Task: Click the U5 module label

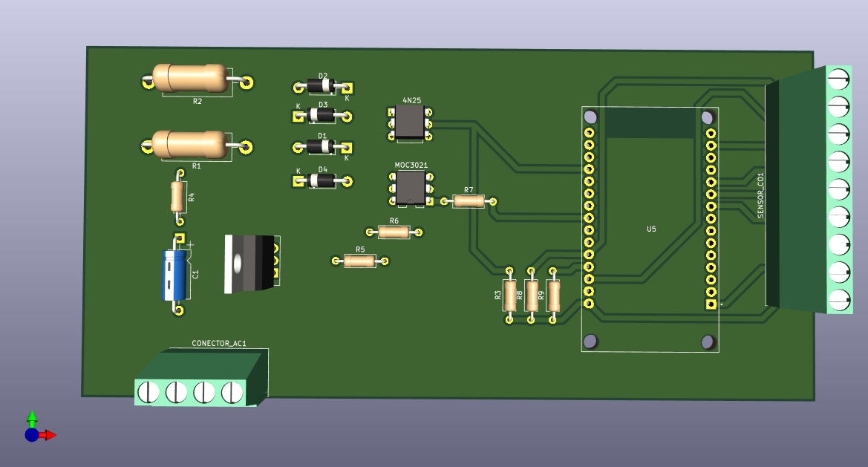Action: point(651,229)
